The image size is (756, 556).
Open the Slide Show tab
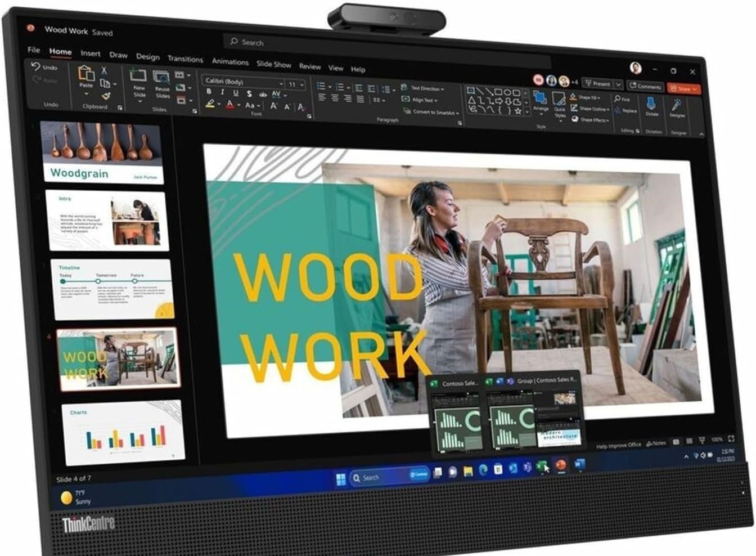[x=274, y=64]
